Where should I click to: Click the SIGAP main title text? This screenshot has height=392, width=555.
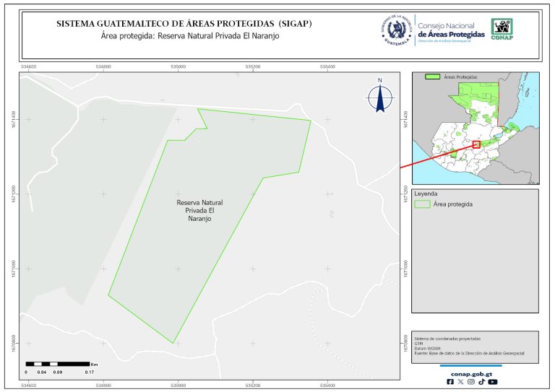coord(184,24)
